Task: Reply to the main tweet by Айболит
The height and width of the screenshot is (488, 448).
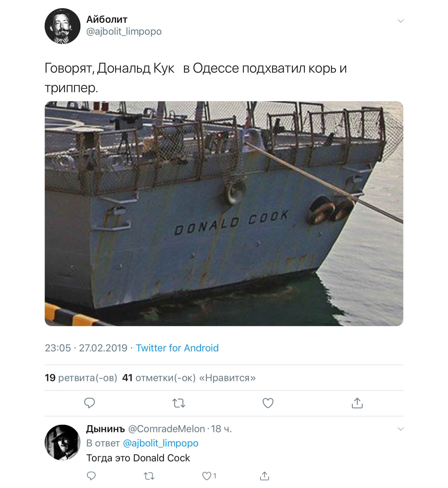Action: 90,403
